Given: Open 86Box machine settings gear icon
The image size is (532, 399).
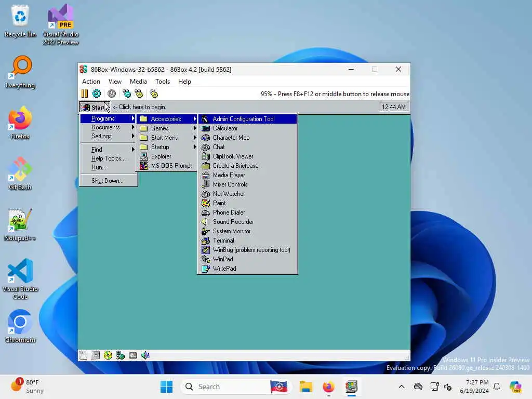Looking at the screenshot, I should 154,94.
